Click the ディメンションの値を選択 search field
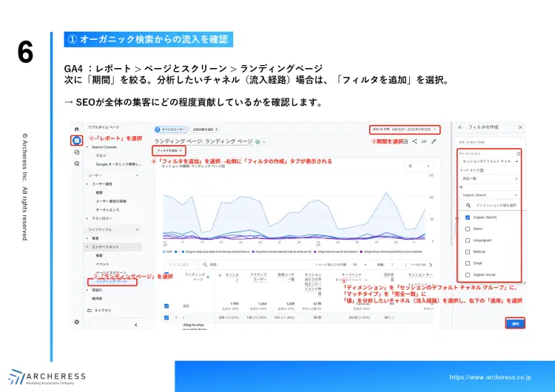Screen dimensions: 555x392 coord(496,206)
